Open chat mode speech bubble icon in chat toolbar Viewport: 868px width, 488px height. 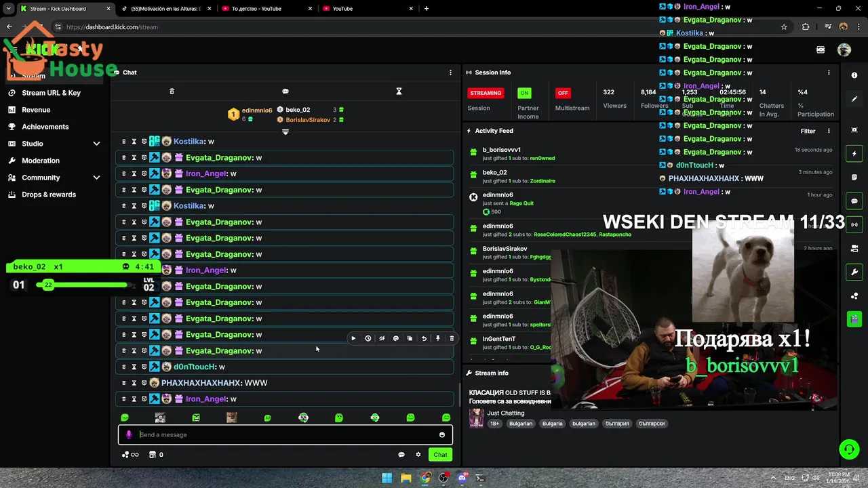(x=285, y=91)
